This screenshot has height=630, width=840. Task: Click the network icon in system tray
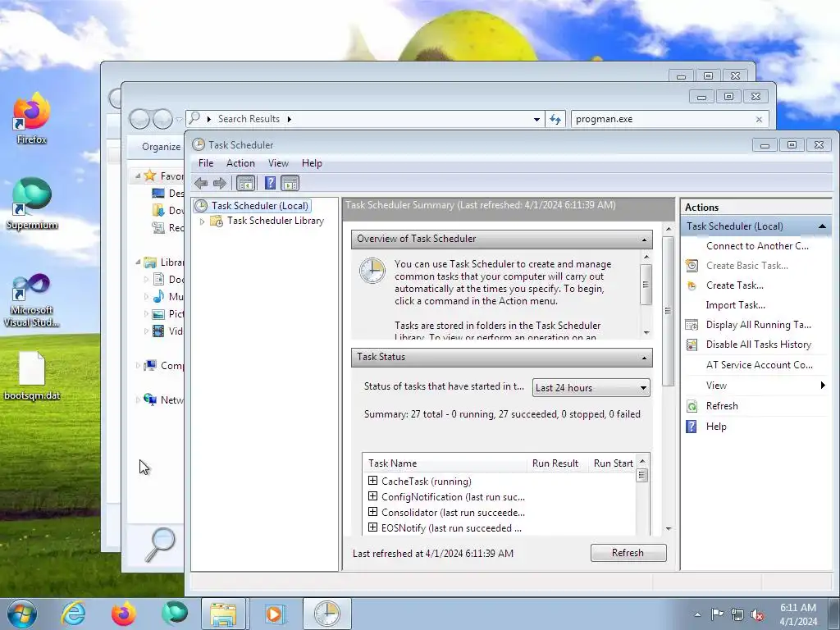tap(737, 614)
